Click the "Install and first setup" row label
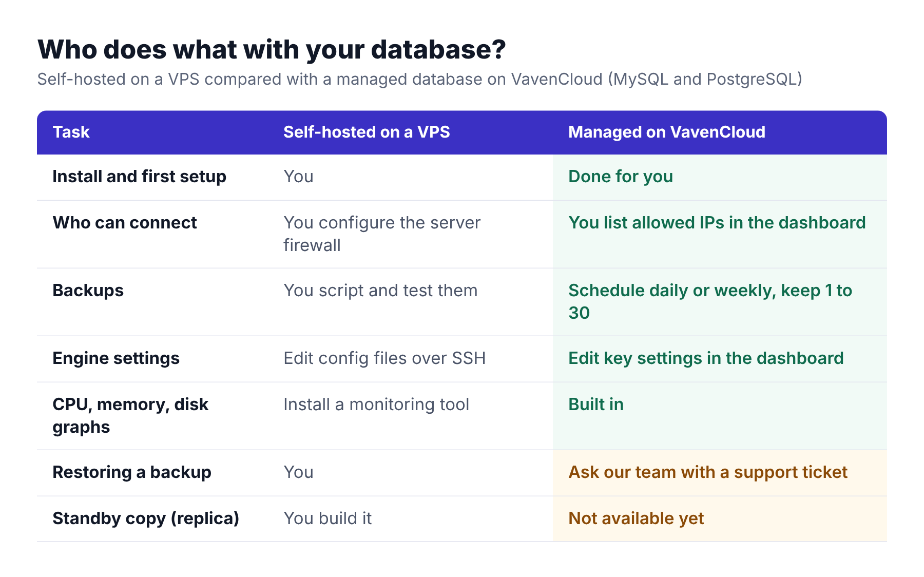The width and height of the screenshot is (924, 577). [x=139, y=177]
